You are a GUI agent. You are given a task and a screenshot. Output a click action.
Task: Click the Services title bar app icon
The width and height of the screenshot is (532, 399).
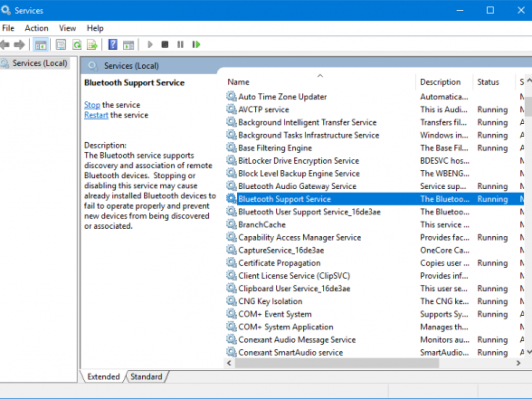point(6,10)
